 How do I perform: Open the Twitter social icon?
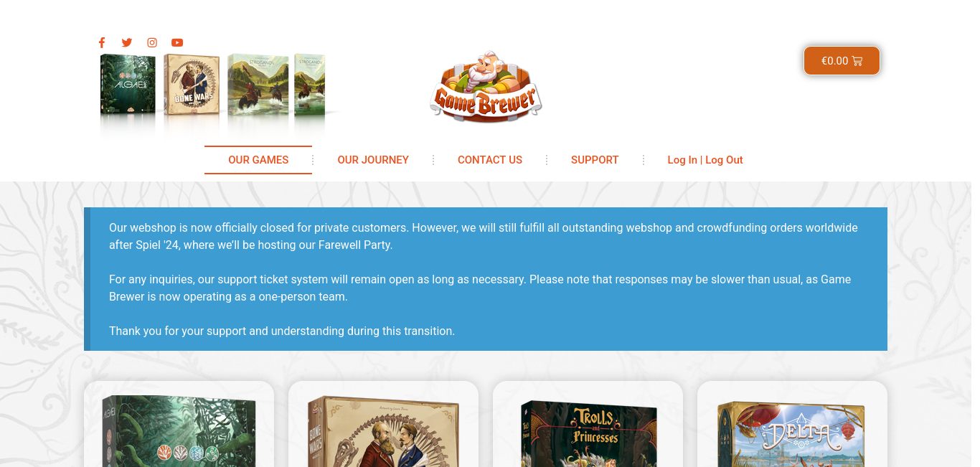coord(127,42)
